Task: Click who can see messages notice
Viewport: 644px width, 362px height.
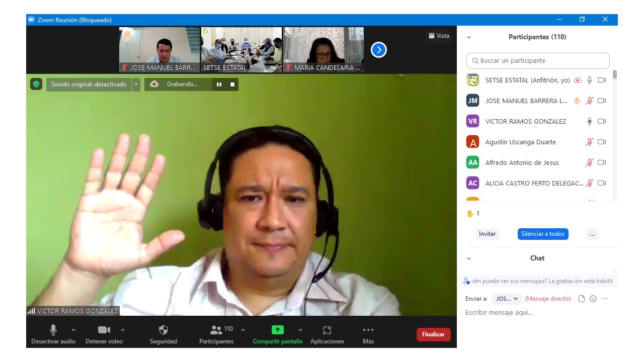Action: pyautogui.click(x=539, y=281)
